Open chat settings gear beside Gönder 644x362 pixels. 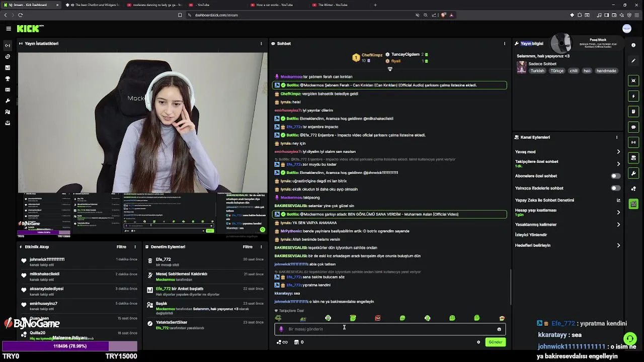click(x=478, y=342)
